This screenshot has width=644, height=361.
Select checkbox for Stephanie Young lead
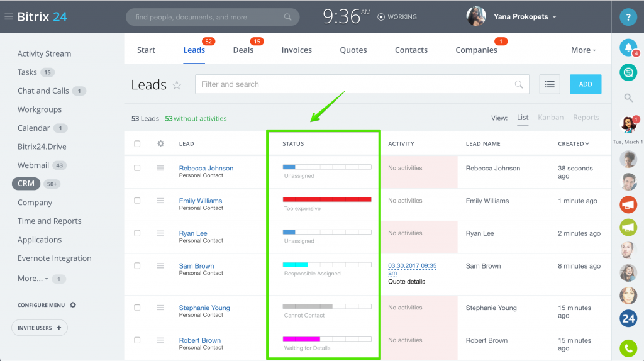click(137, 308)
